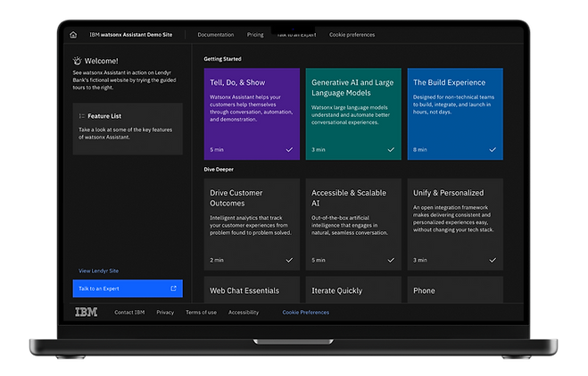Image resolution: width=588 pixels, height=376 pixels.
Task: Open the Documentation menu item
Action: pyautogui.click(x=216, y=35)
